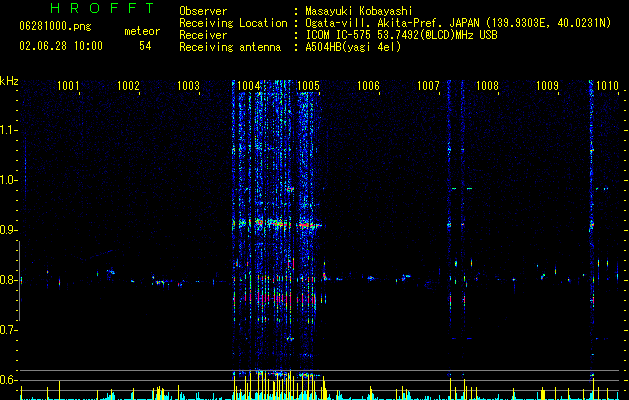Click the 0.7 kHz axis label
This screenshot has height=400, width=629.
click(8, 330)
